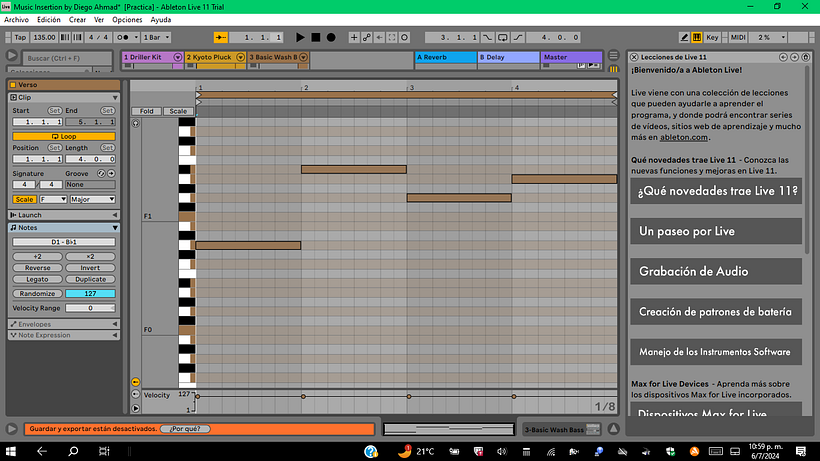This screenshot has width=820, height=461.
Task: Toggle the clip Loop button
Action: coord(64,136)
